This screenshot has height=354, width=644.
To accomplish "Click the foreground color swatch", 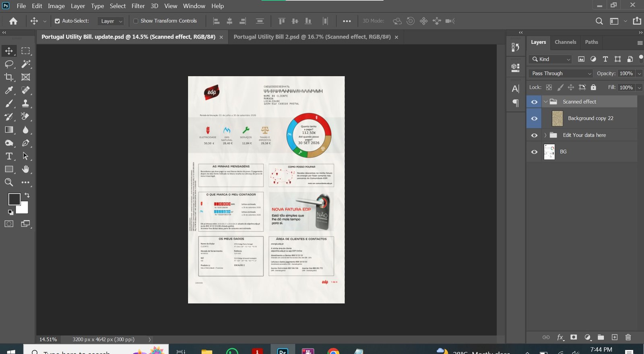I will [x=14, y=199].
